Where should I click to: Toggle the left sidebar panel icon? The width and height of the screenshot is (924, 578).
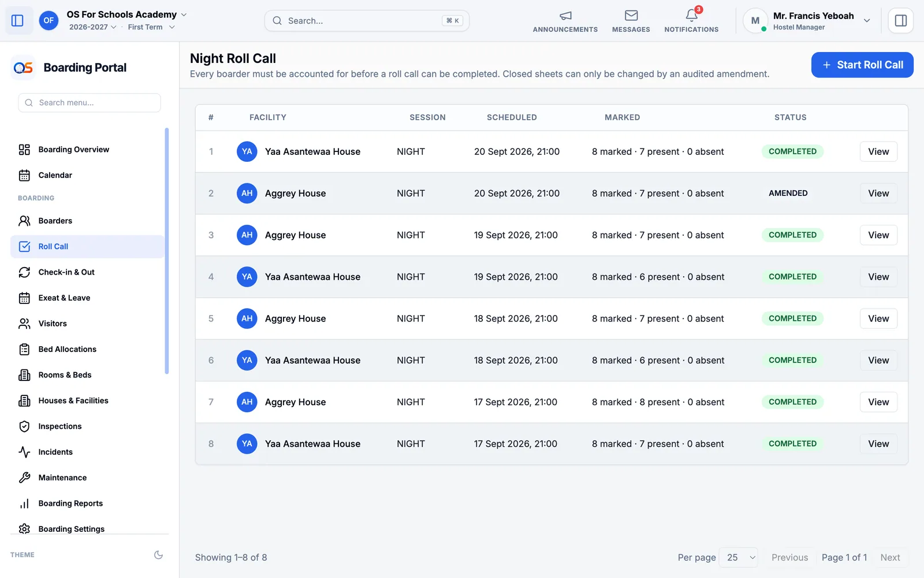17,21
